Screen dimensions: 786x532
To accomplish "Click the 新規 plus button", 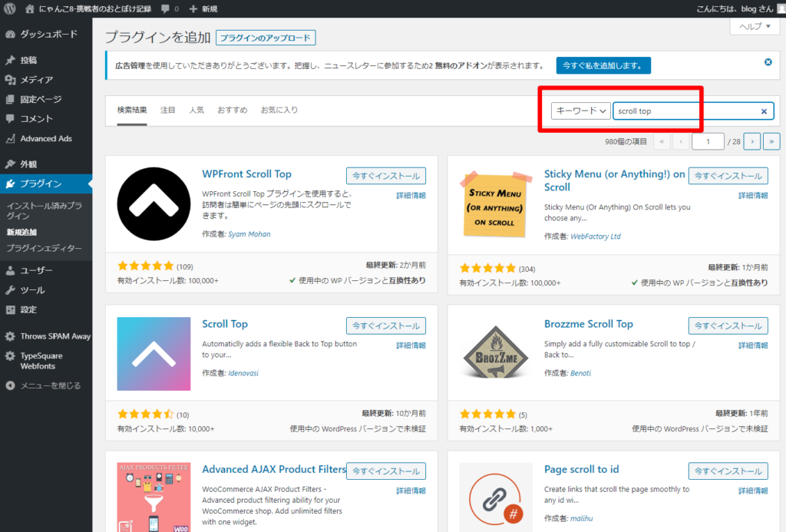I will [203, 8].
